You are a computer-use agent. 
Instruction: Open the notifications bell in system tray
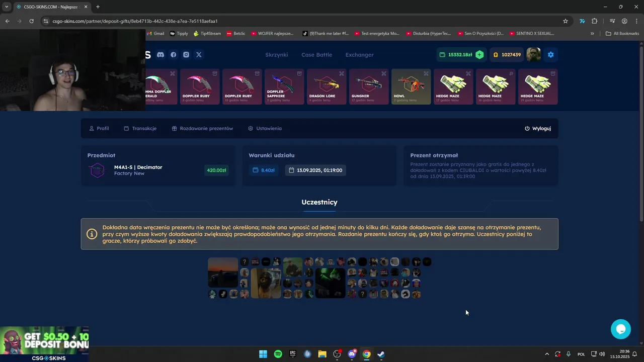tap(634, 354)
